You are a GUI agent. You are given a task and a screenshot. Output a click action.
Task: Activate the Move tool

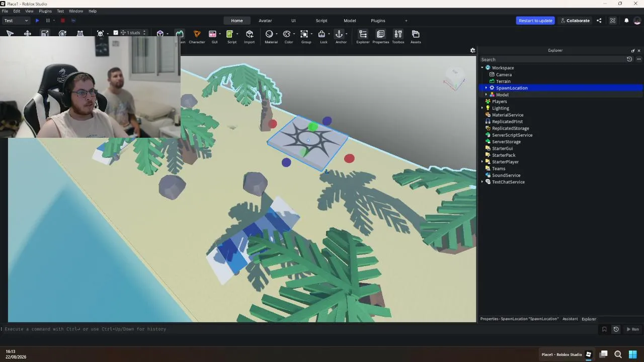tap(28, 33)
